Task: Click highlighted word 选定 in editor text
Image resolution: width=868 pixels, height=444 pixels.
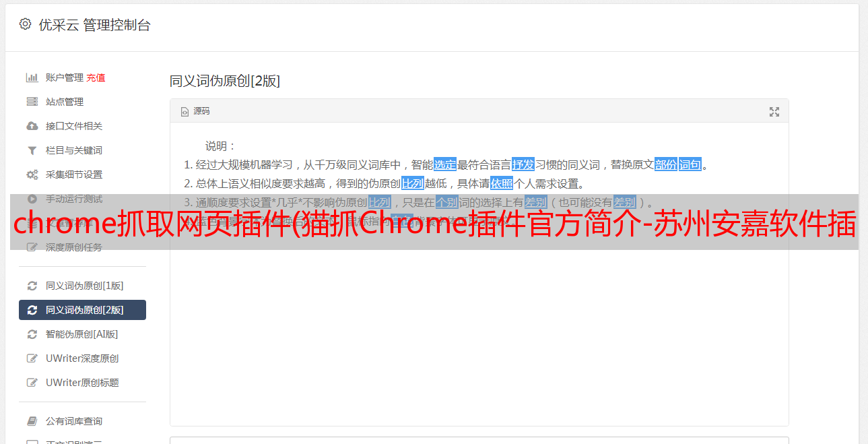Action: [x=445, y=164]
